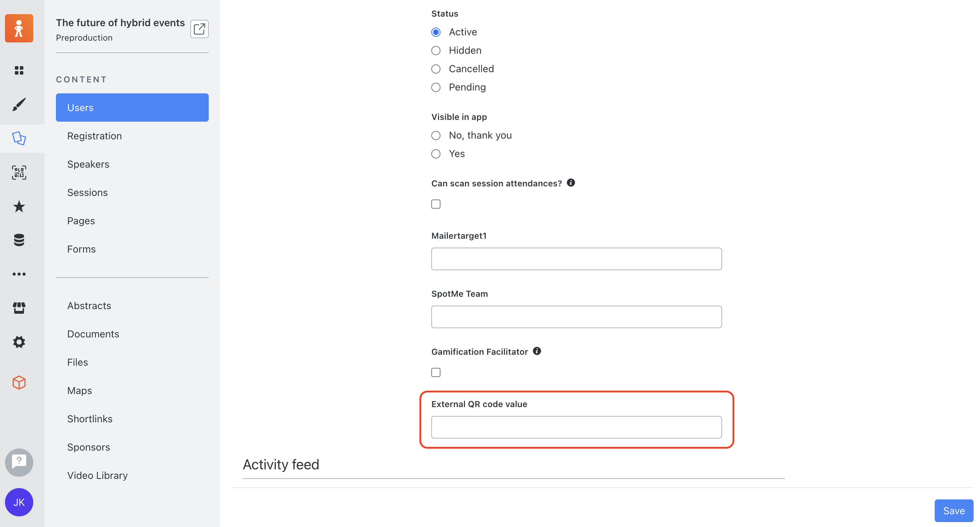980x527 pixels.
Task: Select the Pending status radio button
Action: [x=436, y=87]
